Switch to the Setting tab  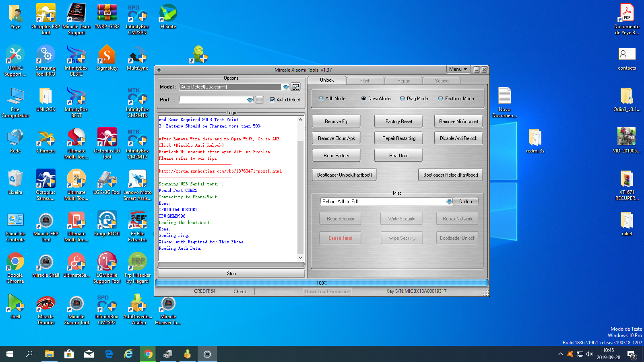(442, 81)
